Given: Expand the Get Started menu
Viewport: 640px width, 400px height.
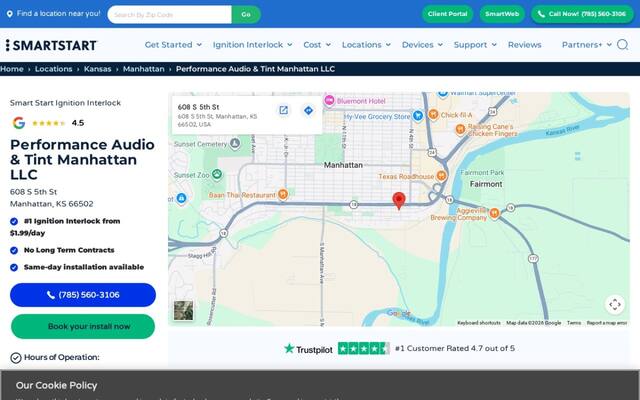Looking at the screenshot, I should [x=173, y=45].
